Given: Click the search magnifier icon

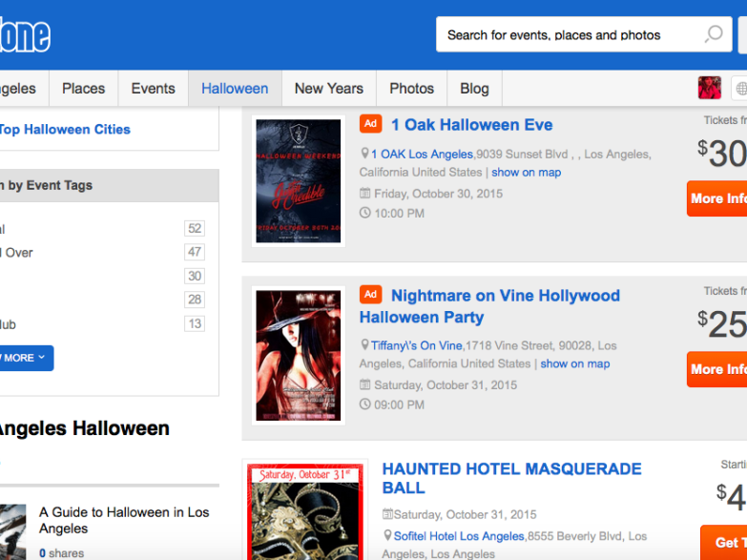Looking at the screenshot, I should [714, 34].
